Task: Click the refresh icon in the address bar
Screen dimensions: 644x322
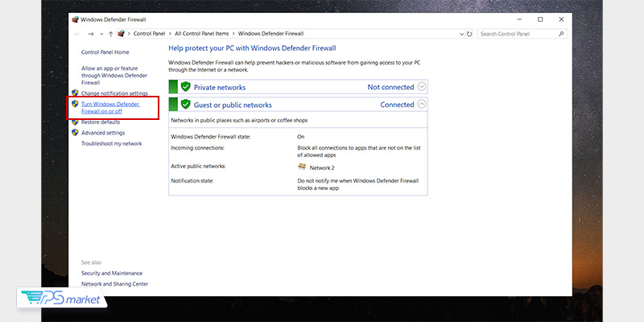Action: (x=469, y=34)
